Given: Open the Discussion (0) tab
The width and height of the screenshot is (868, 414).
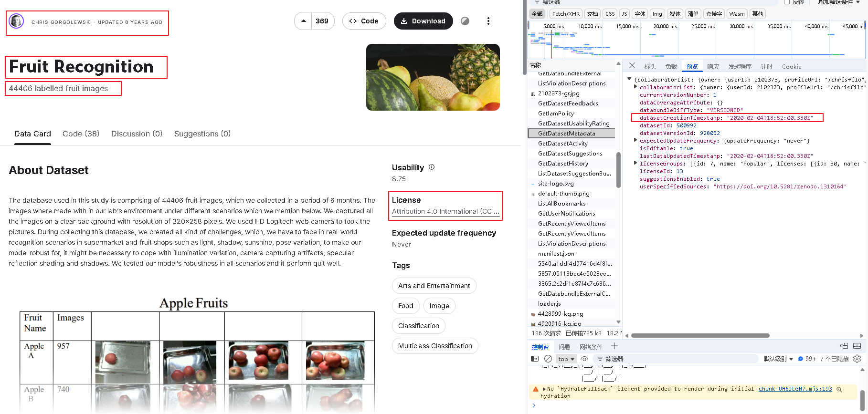Looking at the screenshot, I should 137,134.
